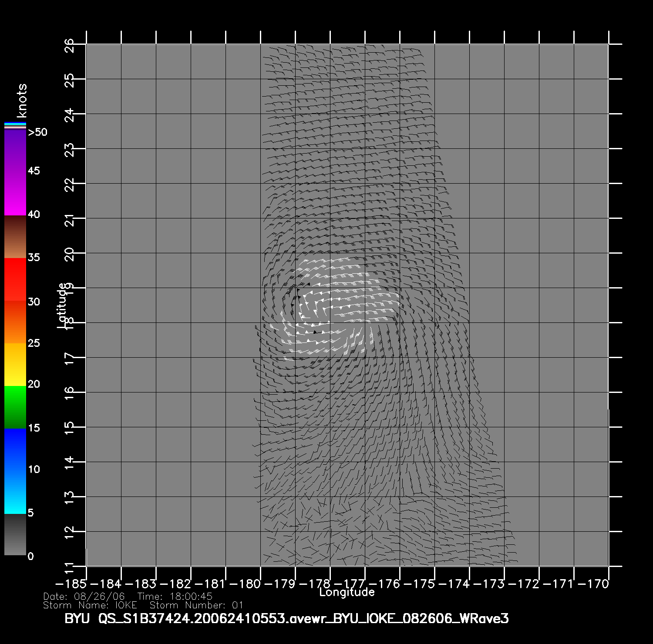Click the brown 35 to 40 knots band

pyautogui.click(x=15, y=237)
